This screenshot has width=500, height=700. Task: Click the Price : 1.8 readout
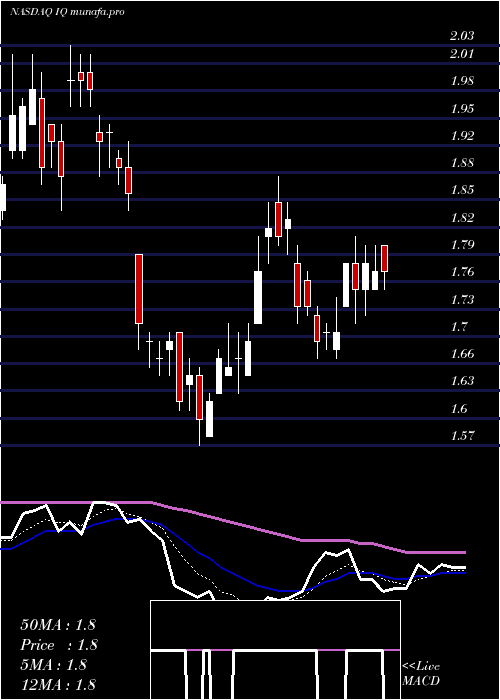point(58,645)
